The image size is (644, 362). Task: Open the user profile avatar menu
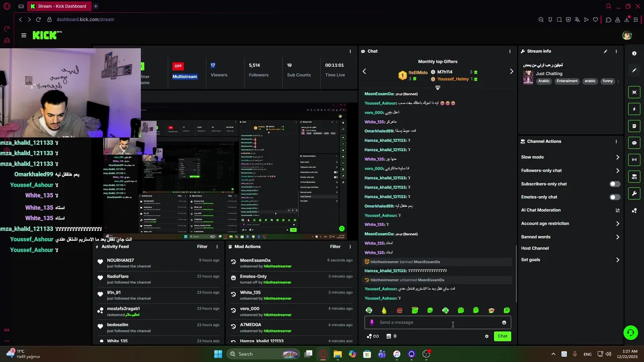coord(627,35)
